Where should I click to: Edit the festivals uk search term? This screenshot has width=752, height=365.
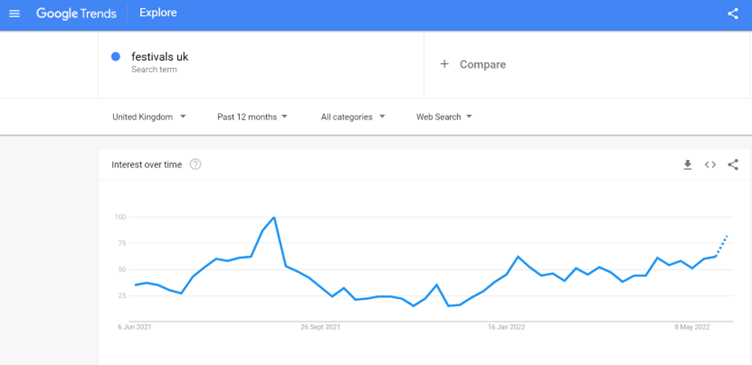point(160,57)
